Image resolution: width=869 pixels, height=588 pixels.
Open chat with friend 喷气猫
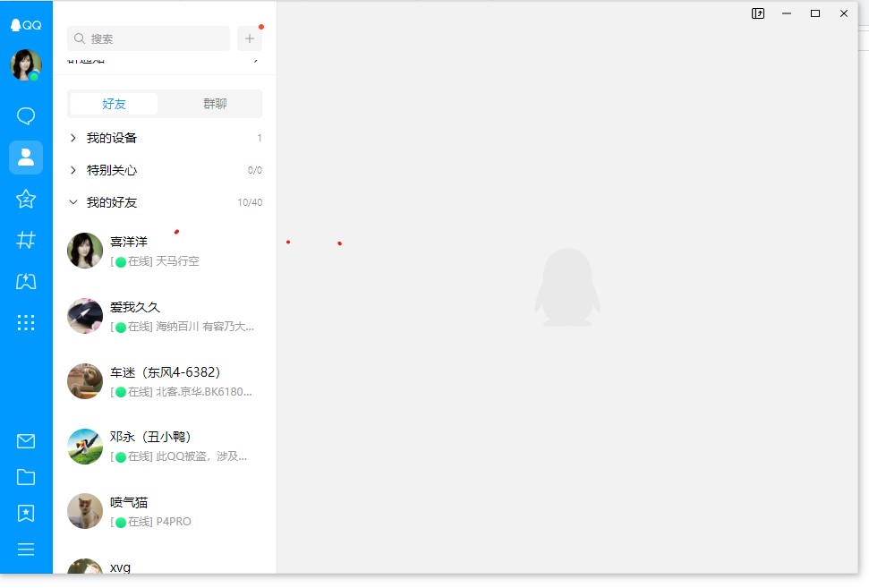165,511
